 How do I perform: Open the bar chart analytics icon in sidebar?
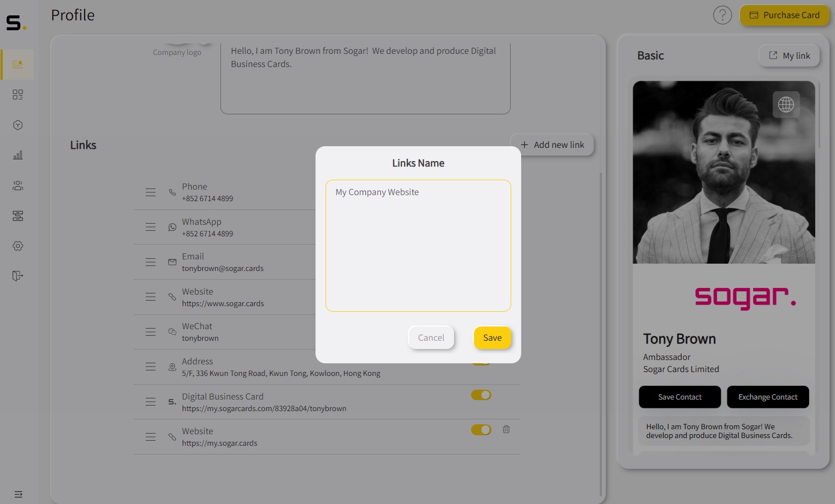[18, 155]
